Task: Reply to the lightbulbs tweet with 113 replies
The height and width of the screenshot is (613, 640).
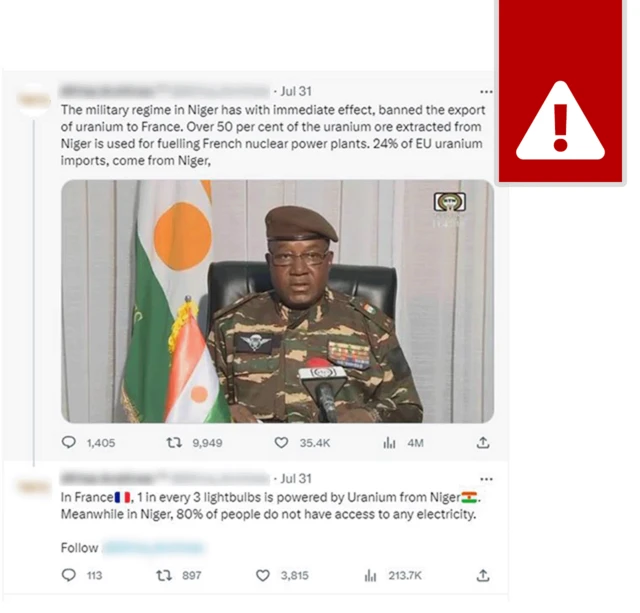Action: 69,575
